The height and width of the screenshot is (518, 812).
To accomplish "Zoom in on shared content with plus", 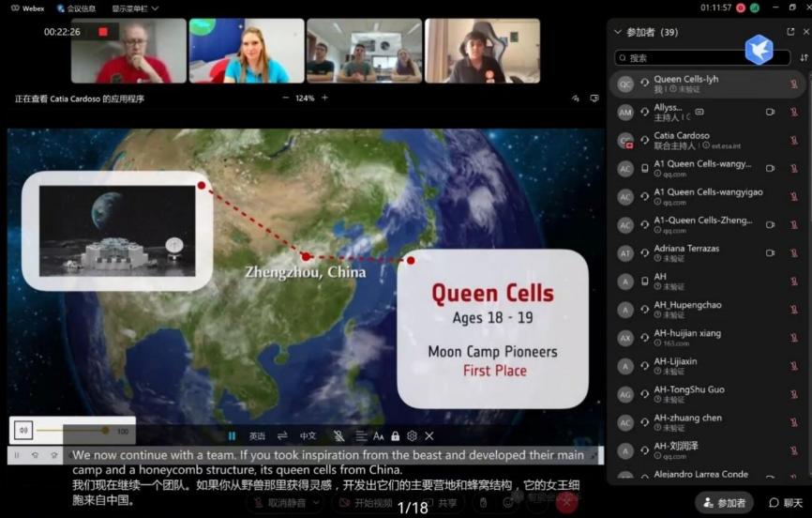I will pyautogui.click(x=325, y=98).
